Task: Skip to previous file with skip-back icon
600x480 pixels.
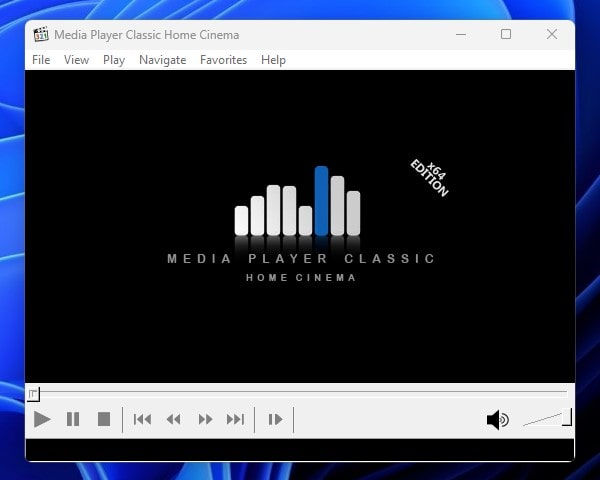Action: (142, 420)
